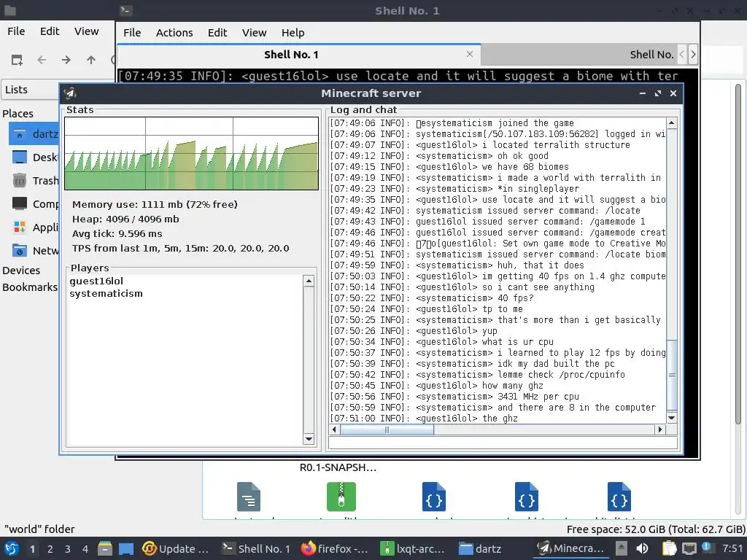Select dartz home in Places
Viewport: 747px width, 560px height.
click(34, 134)
